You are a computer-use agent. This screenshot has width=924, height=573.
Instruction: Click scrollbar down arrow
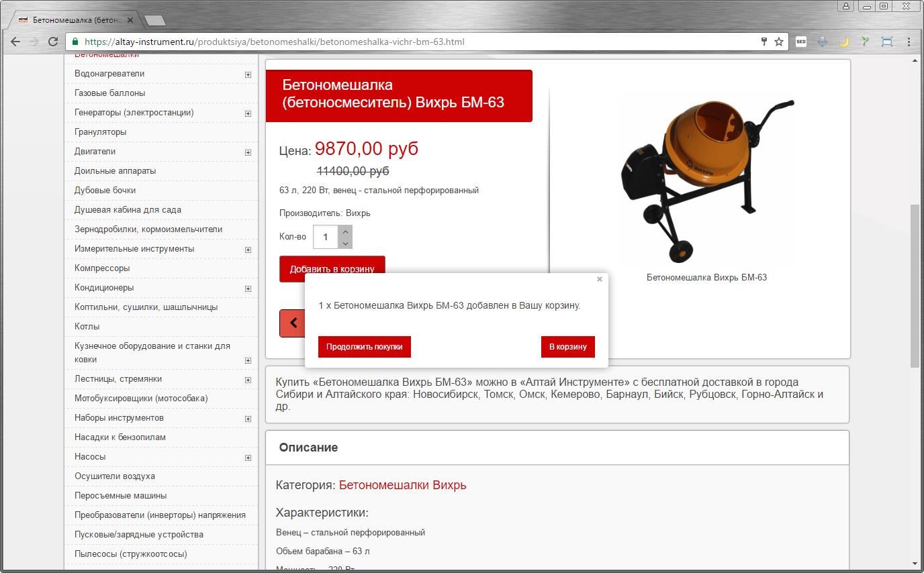coord(915,564)
